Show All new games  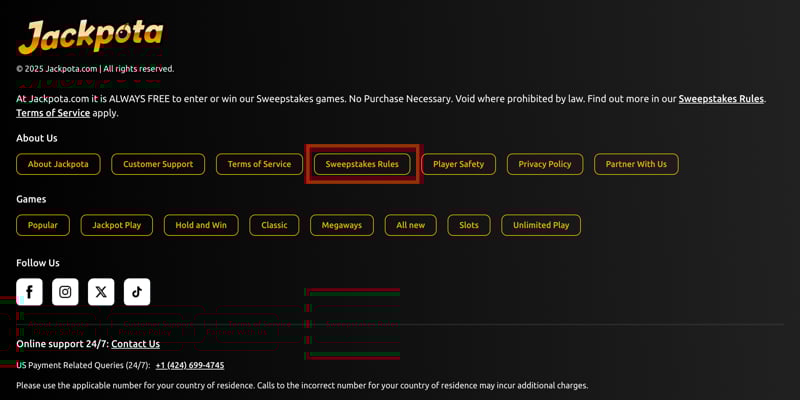pyautogui.click(x=411, y=225)
